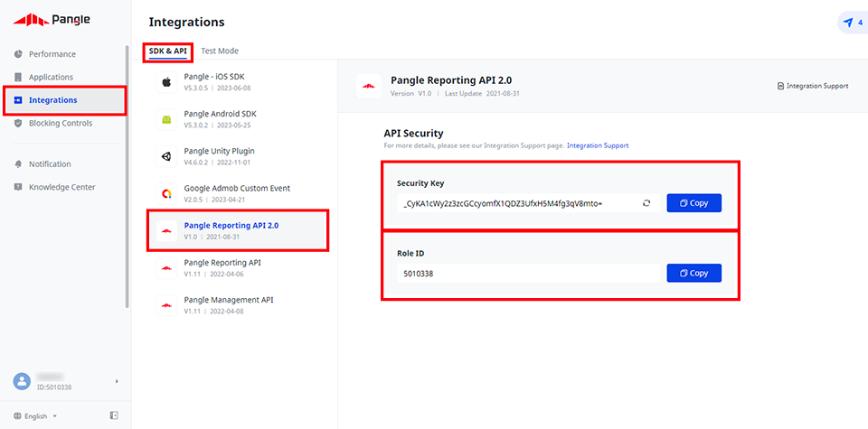Viewport: 868px width, 429px height.
Task: Click the user avatar icon
Action: (x=22, y=381)
